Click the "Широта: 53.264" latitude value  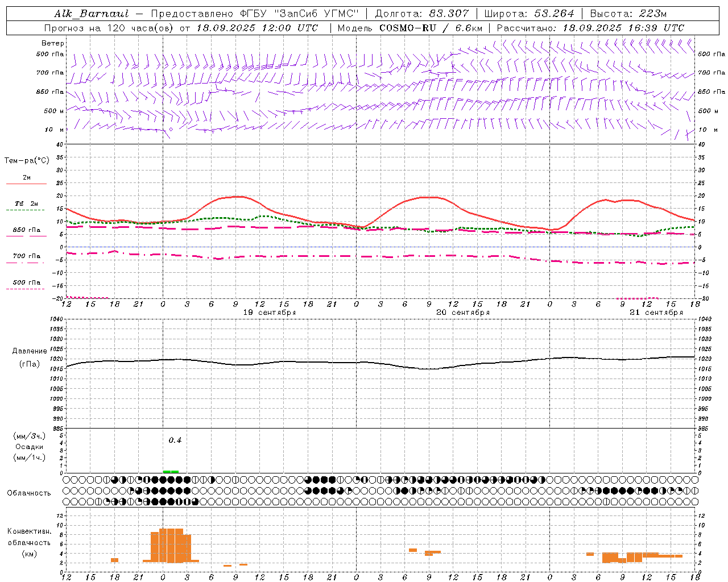point(530,14)
